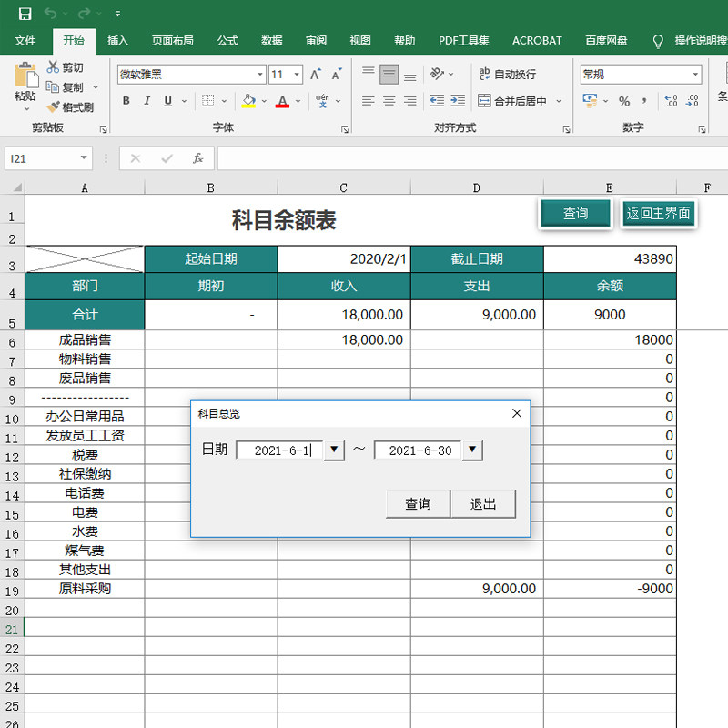The width and height of the screenshot is (728, 728).
Task: Open the Customize Quick Access Toolbar arrow
Action: coord(118,14)
